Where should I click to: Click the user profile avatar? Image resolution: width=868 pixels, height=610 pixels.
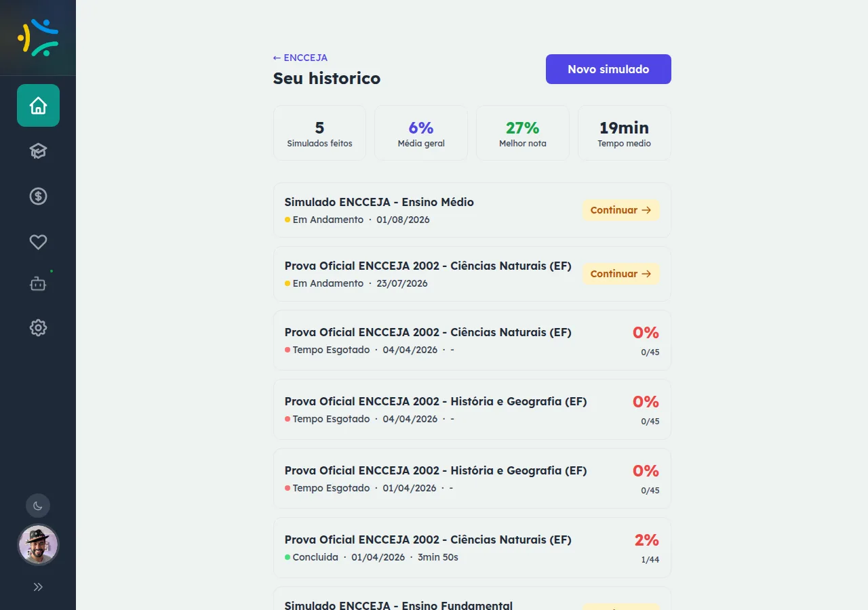coord(38,544)
